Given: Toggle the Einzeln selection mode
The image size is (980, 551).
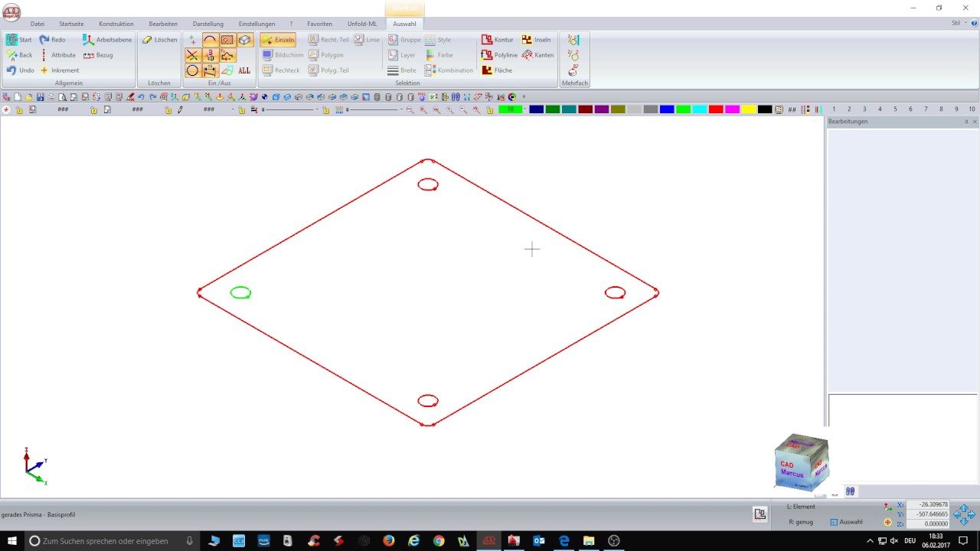Looking at the screenshot, I should point(278,40).
